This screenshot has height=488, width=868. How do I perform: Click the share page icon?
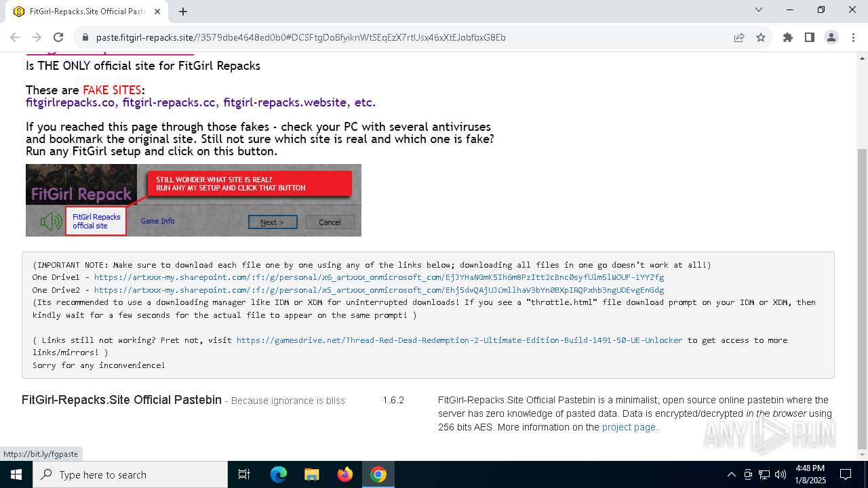click(x=739, y=37)
